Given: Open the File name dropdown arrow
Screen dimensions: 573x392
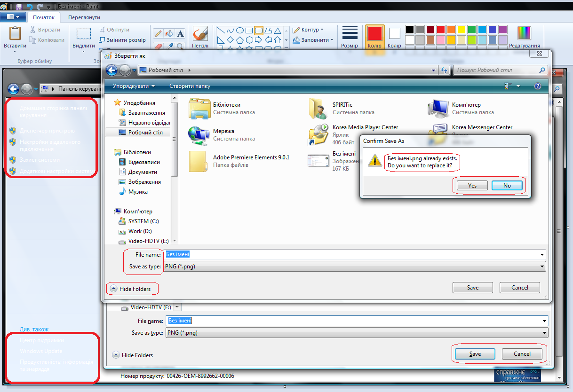Looking at the screenshot, I should click(x=542, y=255).
